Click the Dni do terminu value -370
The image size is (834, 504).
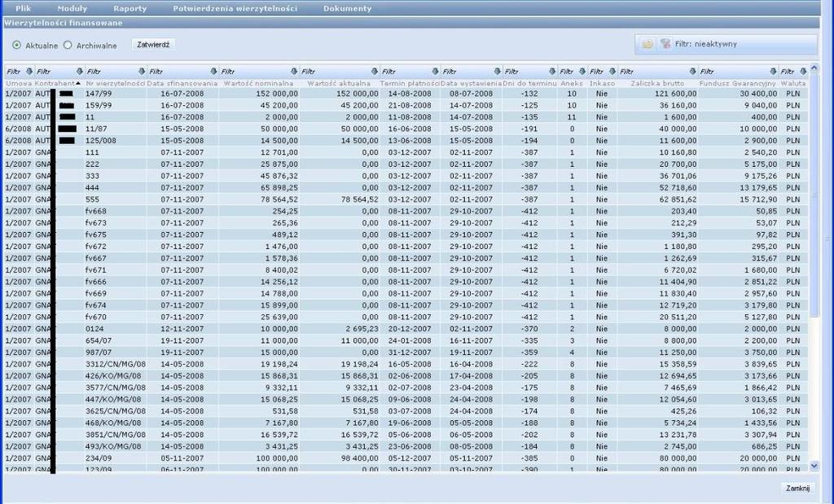coord(529,329)
